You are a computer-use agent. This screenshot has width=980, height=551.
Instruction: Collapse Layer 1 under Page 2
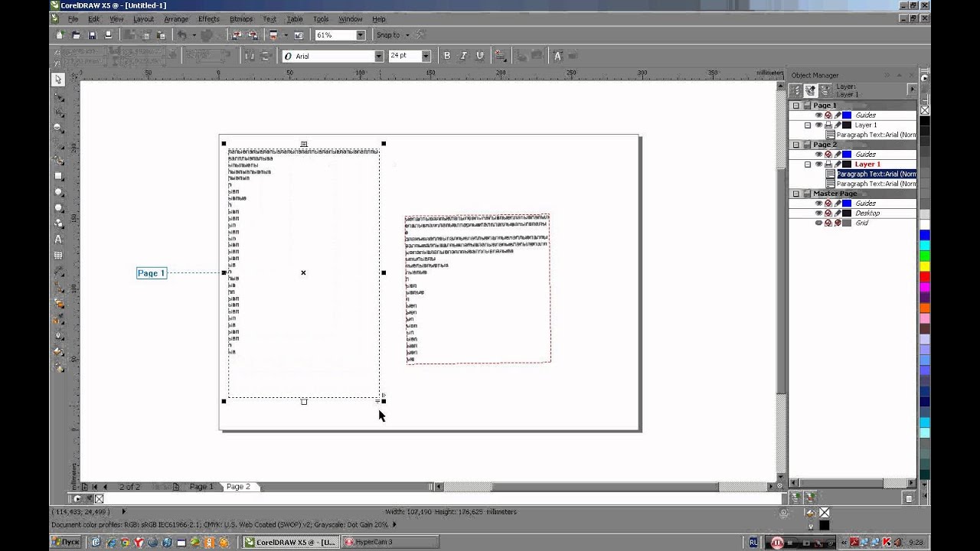pyautogui.click(x=808, y=165)
